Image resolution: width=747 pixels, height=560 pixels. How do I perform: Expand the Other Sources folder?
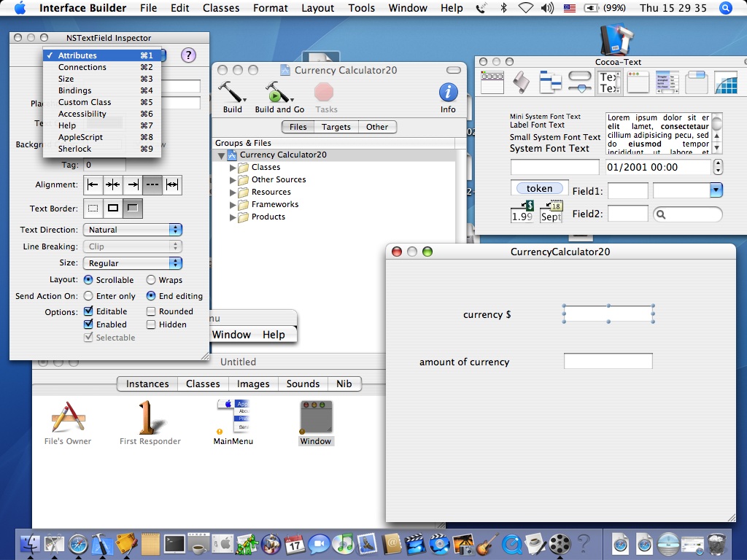233,180
